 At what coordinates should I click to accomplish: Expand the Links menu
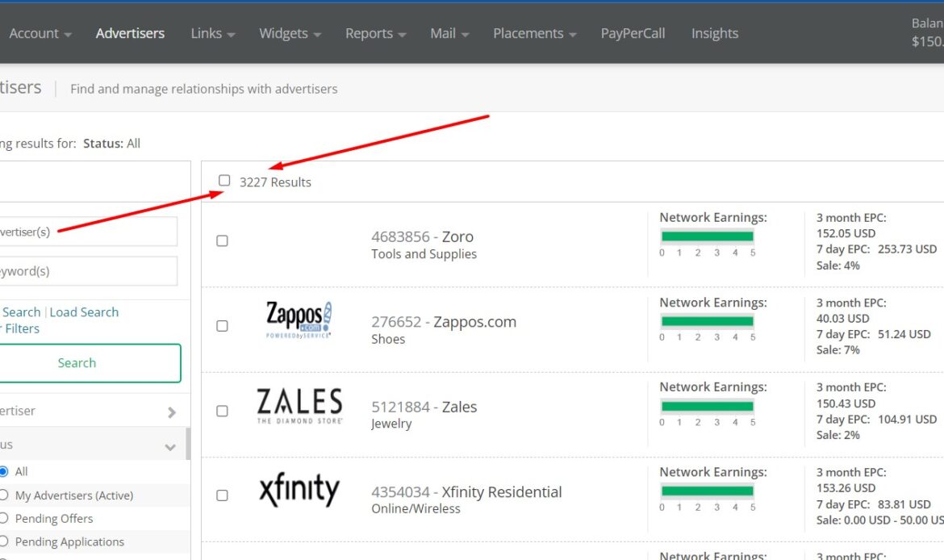[212, 34]
